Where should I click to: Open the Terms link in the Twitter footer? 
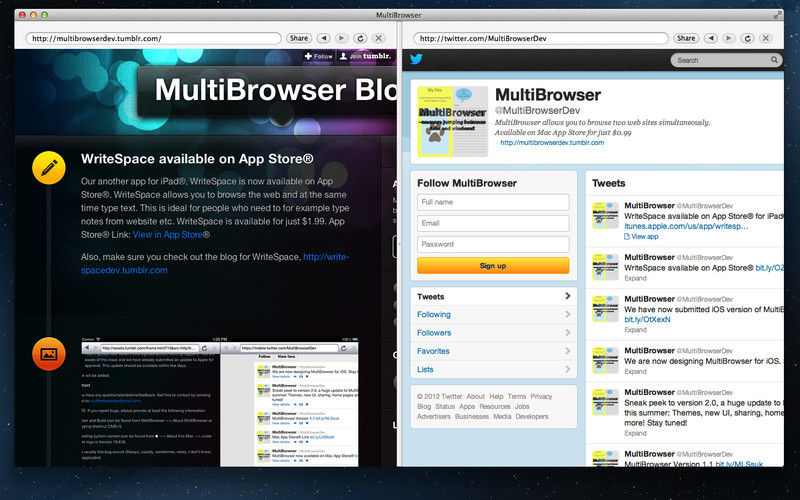tap(516, 396)
